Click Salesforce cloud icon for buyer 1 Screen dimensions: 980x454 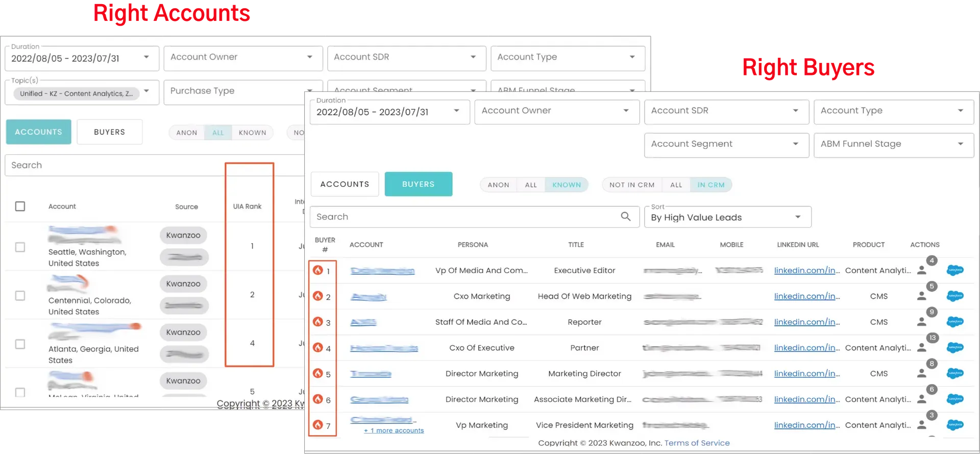pyautogui.click(x=954, y=270)
